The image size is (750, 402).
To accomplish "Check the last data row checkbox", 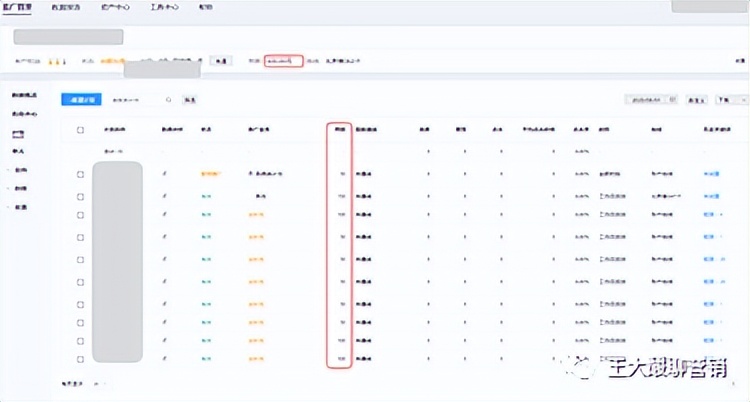I will pos(80,357).
